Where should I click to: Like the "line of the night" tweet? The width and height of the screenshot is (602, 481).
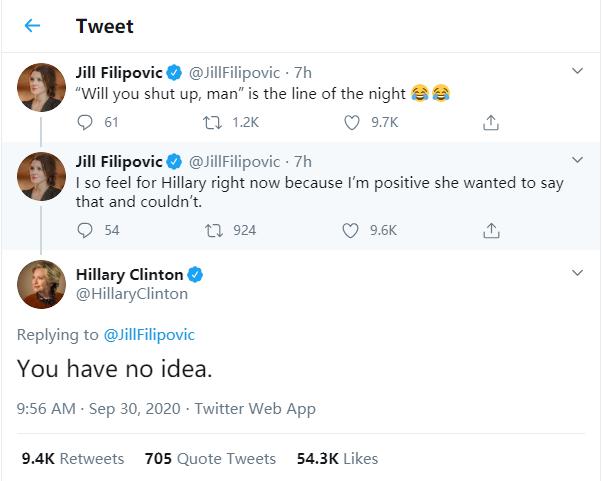click(350, 123)
